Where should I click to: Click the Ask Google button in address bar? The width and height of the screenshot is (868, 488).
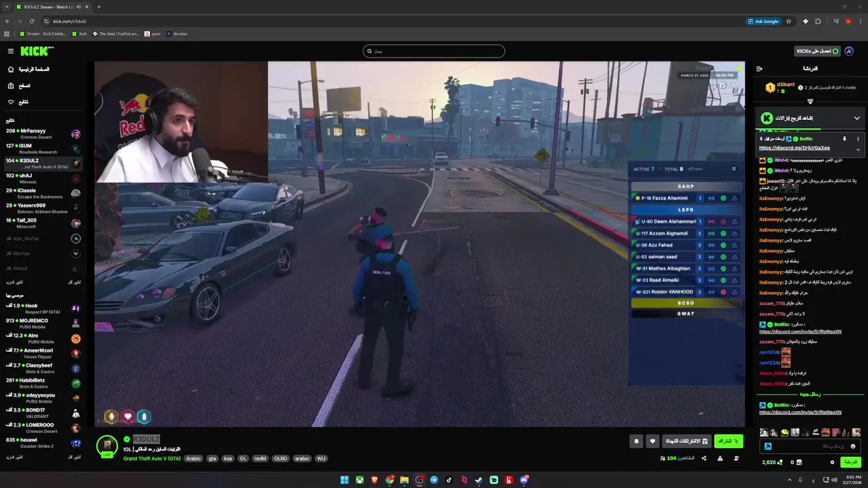click(763, 21)
